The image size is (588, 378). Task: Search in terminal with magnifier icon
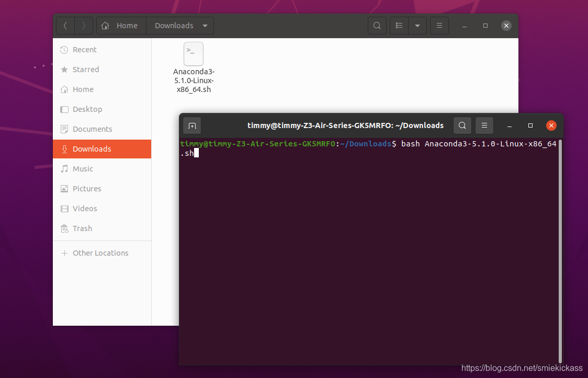click(462, 125)
